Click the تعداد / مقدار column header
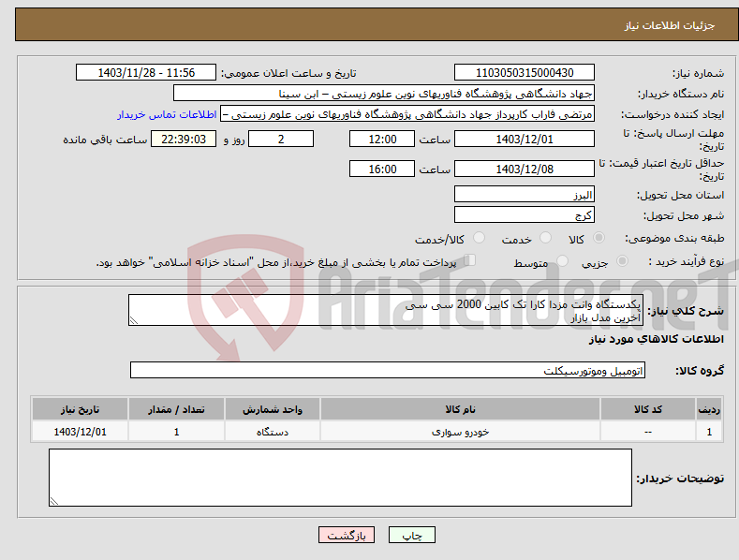Viewport: 739px width, 560px height. pyautogui.click(x=176, y=409)
